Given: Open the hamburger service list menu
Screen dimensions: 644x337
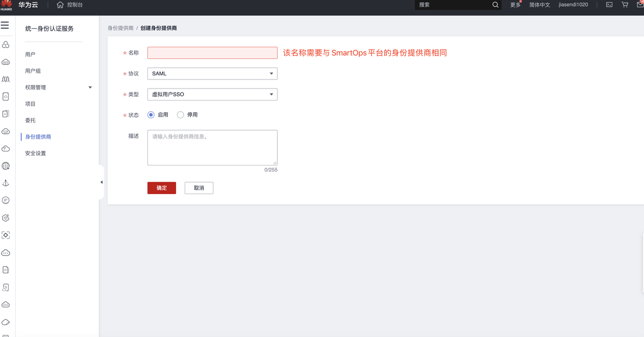Looking at the screenshot, I should click(x=5, y=25).
